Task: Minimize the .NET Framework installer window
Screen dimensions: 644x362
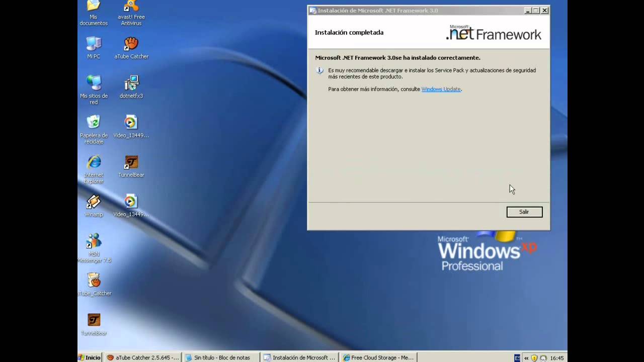Action: point(528,11)
